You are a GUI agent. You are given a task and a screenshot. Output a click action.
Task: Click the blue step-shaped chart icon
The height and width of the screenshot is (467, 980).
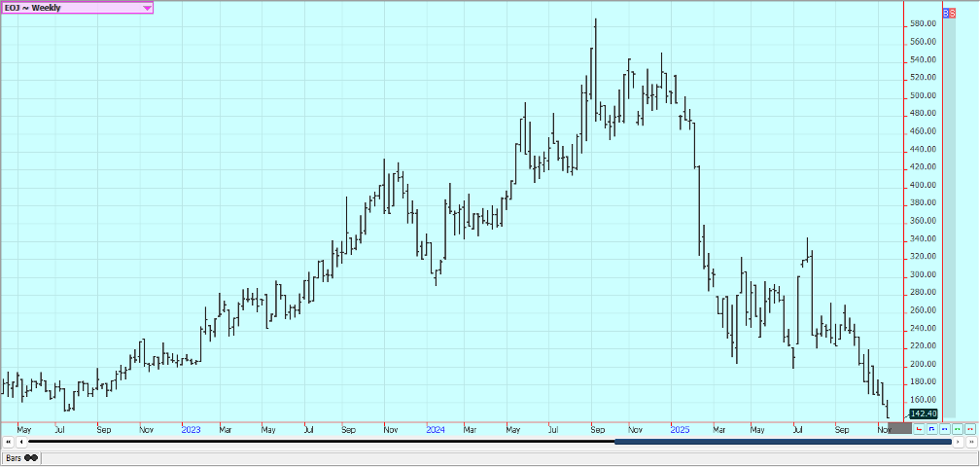(x=932, y=428)
